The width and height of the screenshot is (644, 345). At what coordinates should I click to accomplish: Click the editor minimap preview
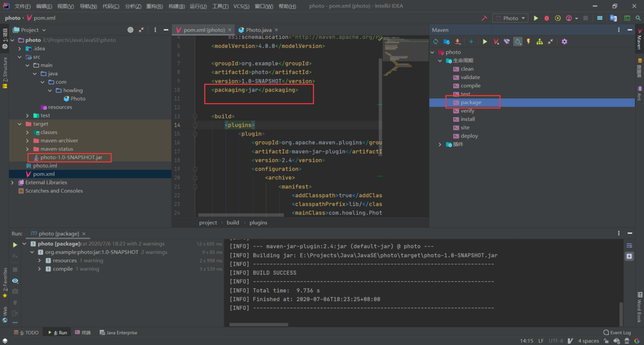point(406,56)
